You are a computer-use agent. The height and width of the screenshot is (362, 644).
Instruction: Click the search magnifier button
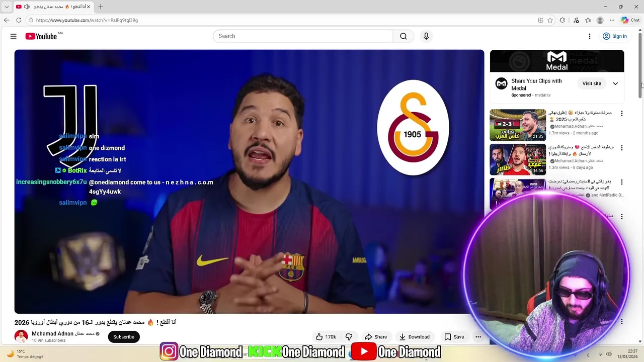coord(404,36)
